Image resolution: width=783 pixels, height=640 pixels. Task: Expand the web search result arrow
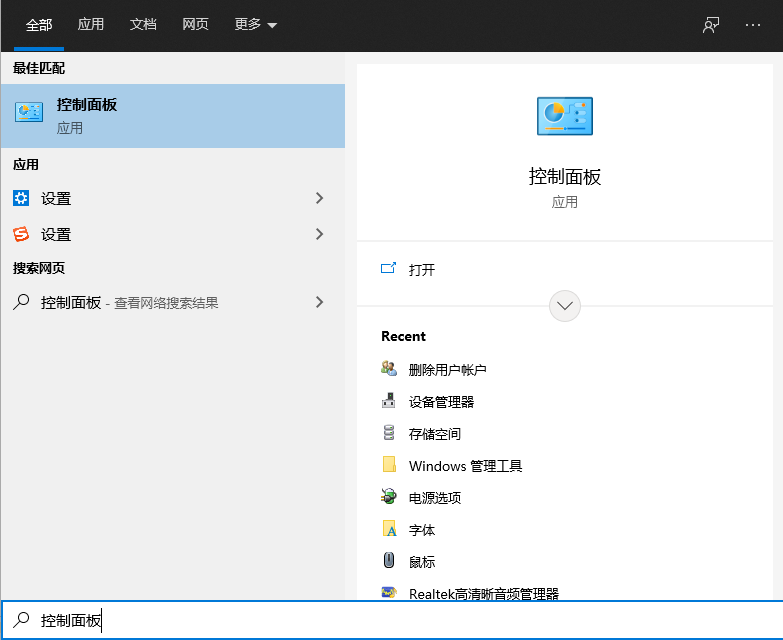tap(320, 301)
